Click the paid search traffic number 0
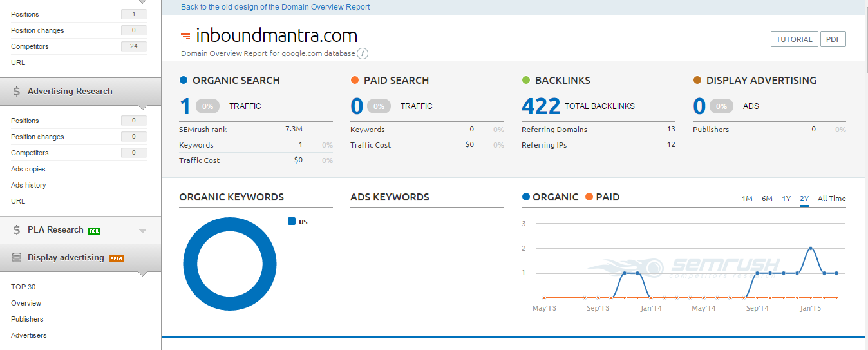 [357, 106]
